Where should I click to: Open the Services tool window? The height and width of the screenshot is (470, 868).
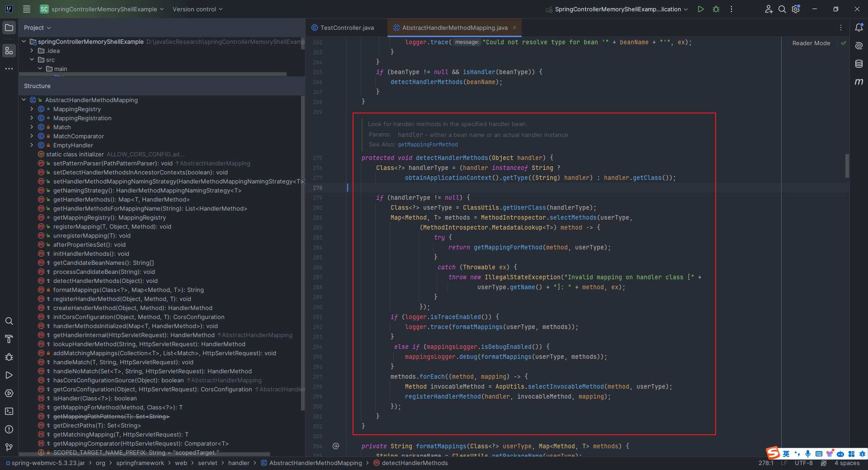pyautogui.click(x=9, y=393)
